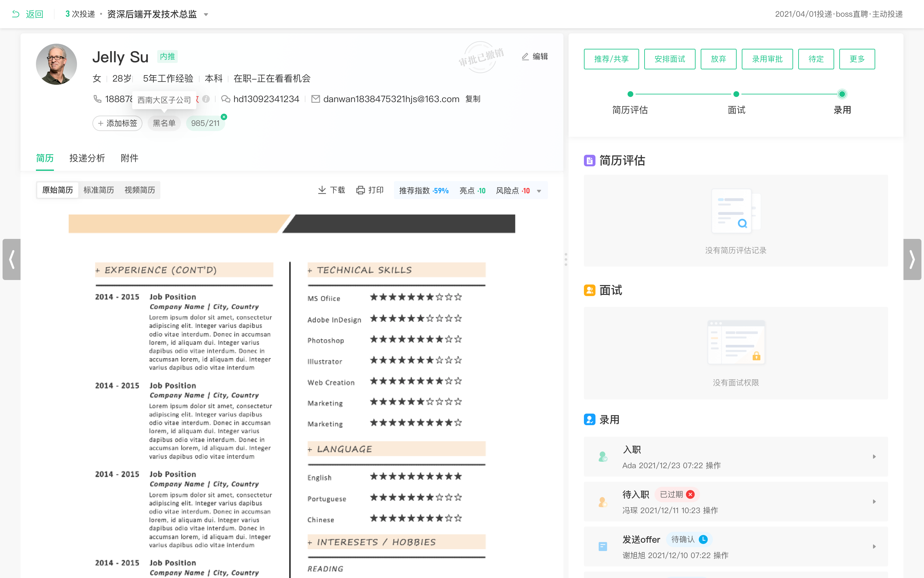The image size is (924, 578).
Task: Click the orange 面试 section icon
Action: click(589, 290)
